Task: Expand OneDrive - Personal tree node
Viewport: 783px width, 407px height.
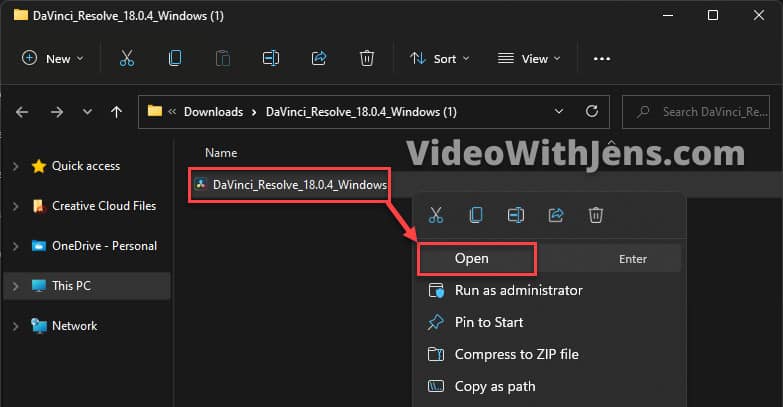Action: [x=15, y=246]
